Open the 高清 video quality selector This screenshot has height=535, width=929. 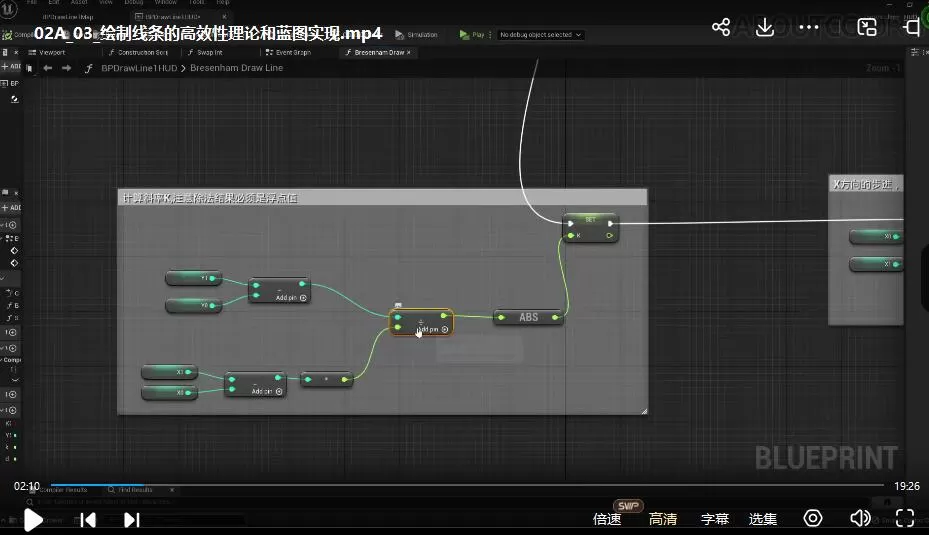coord(663,519)
